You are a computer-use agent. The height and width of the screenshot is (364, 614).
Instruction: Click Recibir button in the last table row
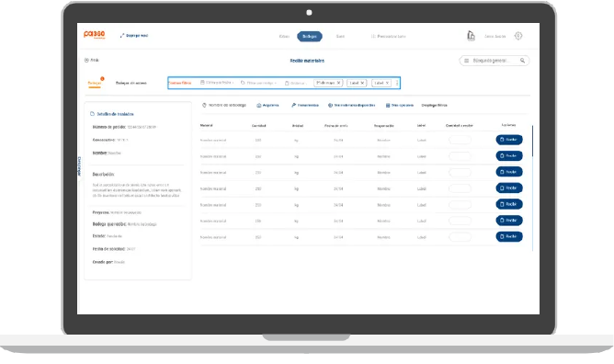509,237
